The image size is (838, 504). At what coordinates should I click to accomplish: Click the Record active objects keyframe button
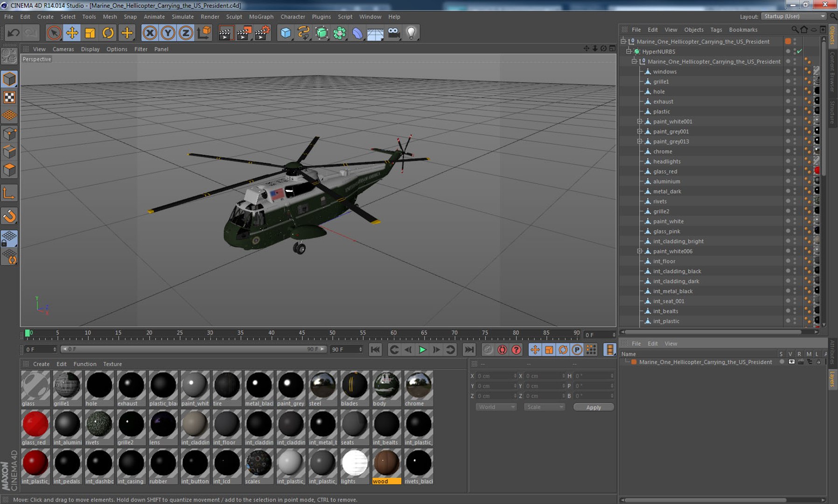point(488,350)
